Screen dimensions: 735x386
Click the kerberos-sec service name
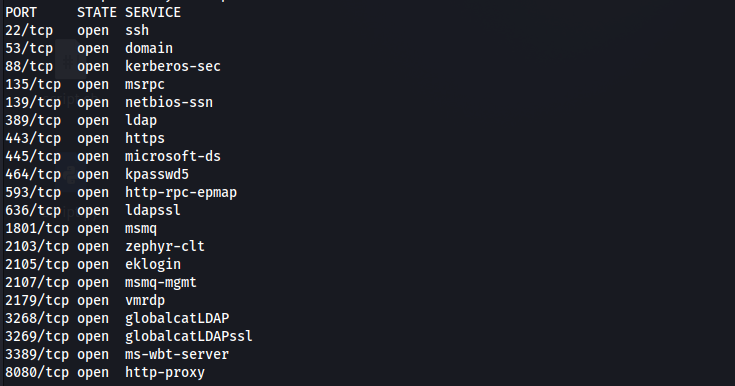coord(172,67)
